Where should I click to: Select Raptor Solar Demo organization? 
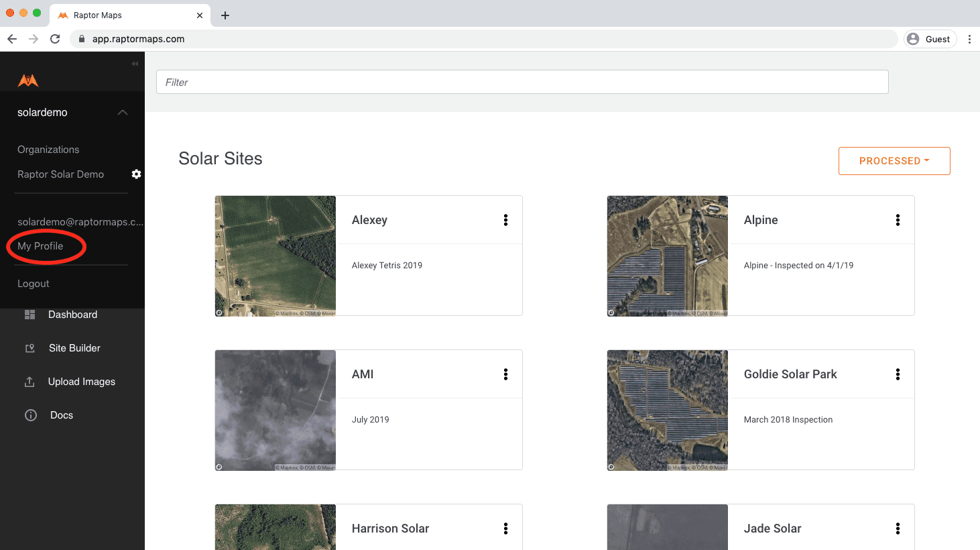pyautogui.click(x=61, y=174)
